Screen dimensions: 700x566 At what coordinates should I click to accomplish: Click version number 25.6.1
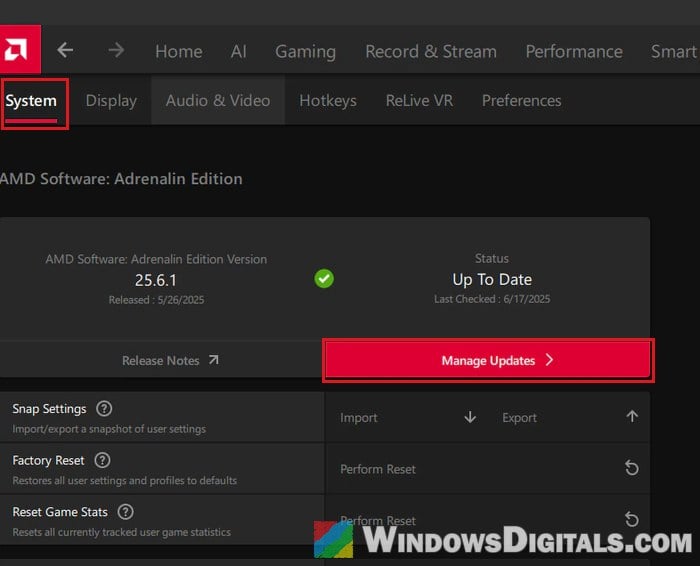pyautogui.click(x=156, y=280)
